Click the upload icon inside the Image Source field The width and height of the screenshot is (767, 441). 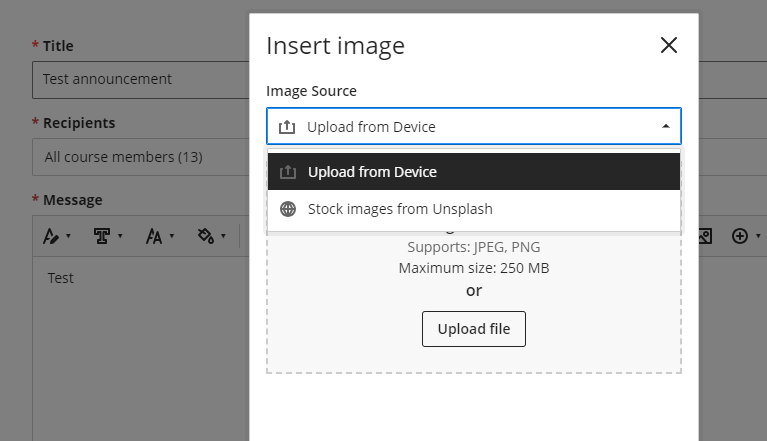tap(287, 127)
